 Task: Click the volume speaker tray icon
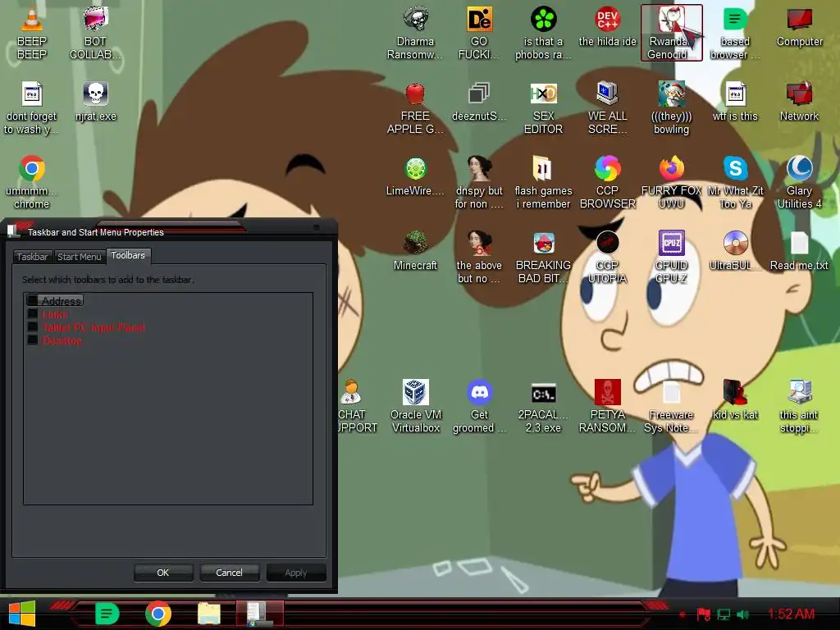click(x=742, y=614)
